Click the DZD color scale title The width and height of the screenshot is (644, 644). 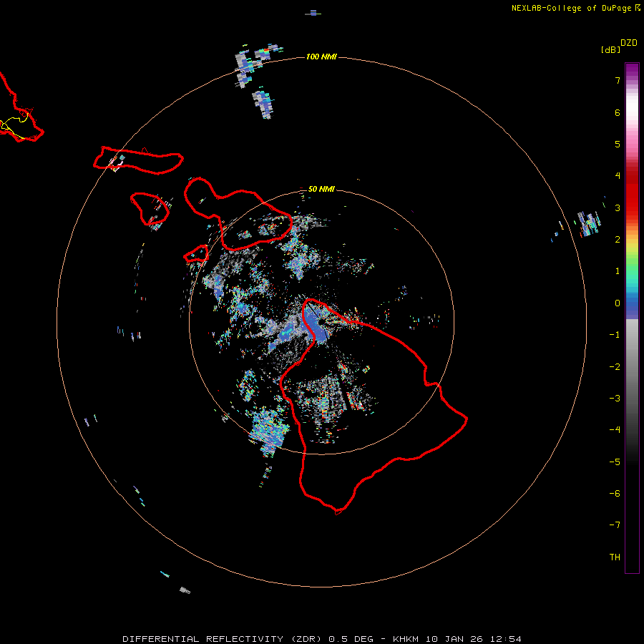[x=629, y=43]
